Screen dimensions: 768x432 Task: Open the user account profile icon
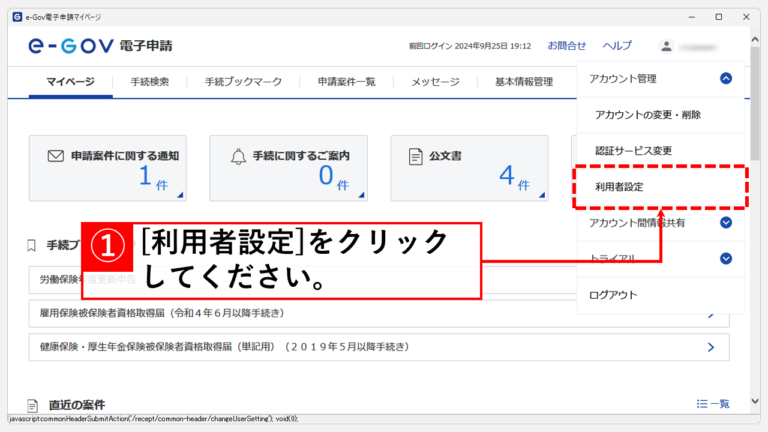[667, 46]
